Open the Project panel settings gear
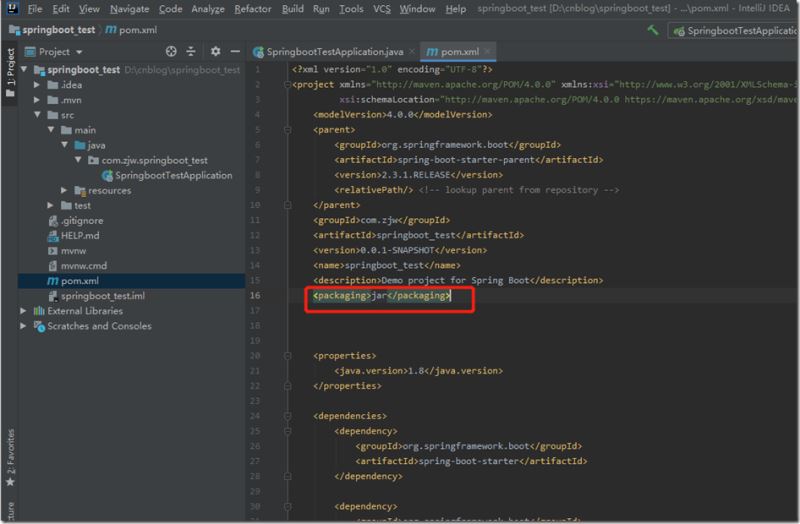The image size is (800, 524). click(215, 51)
